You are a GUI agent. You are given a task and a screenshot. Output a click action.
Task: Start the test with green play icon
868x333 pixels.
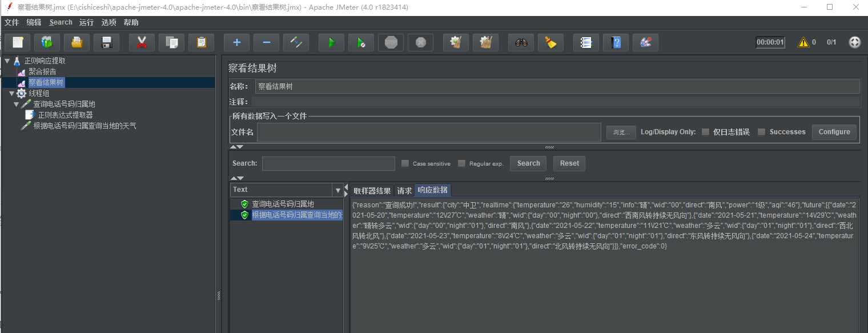[331, 42]
